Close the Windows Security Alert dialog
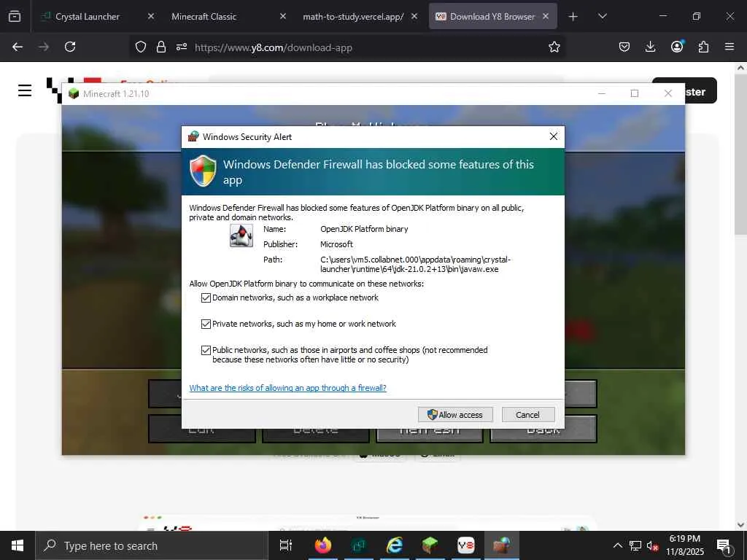Image resolution: width=747 pixels, height=560 pixels. coord(554,136)
